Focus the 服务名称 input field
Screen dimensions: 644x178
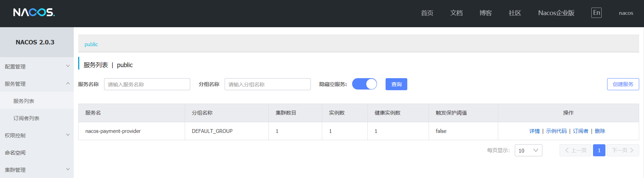(x=147, y=84)
